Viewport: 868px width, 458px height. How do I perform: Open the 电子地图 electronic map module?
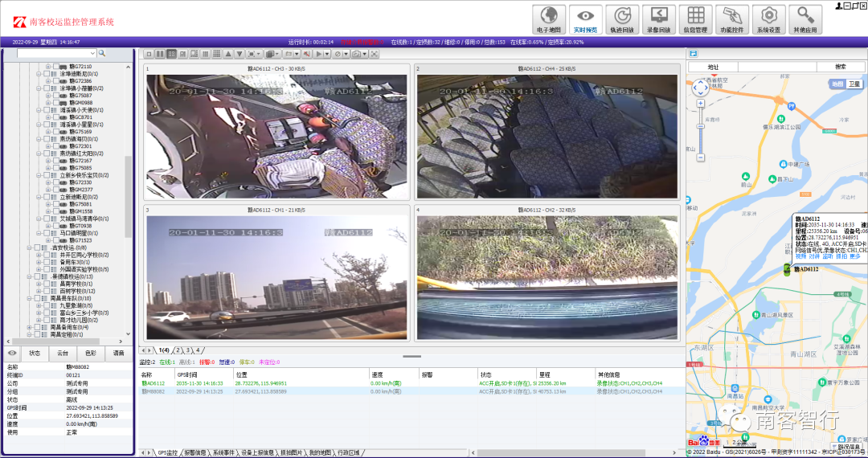(550, 19)
